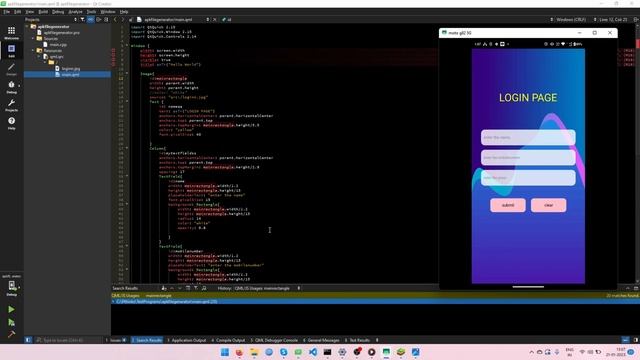Click the Start Debugging run icon
The width and height of the screenshot is (640, 360).
pyautogui.click(x=11, y=322)
